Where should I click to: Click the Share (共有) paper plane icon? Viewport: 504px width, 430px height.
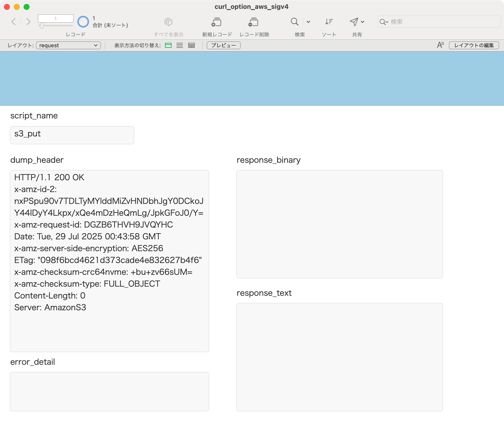[354, 22]
